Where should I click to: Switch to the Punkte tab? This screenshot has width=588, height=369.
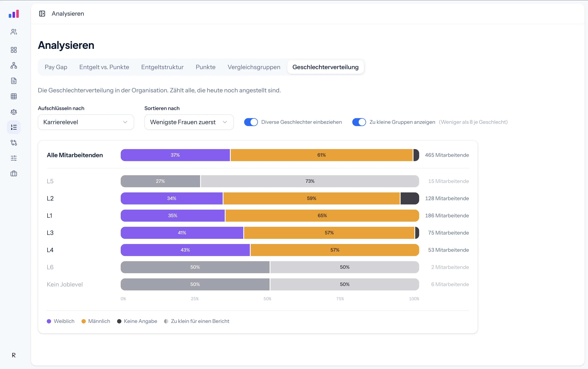pos(205,67)
